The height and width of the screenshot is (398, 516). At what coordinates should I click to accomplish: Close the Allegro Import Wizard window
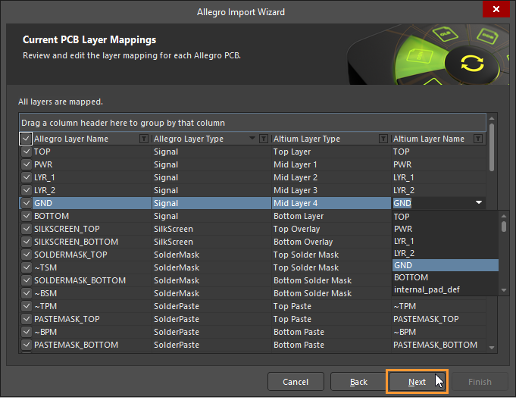coord(496,9)
